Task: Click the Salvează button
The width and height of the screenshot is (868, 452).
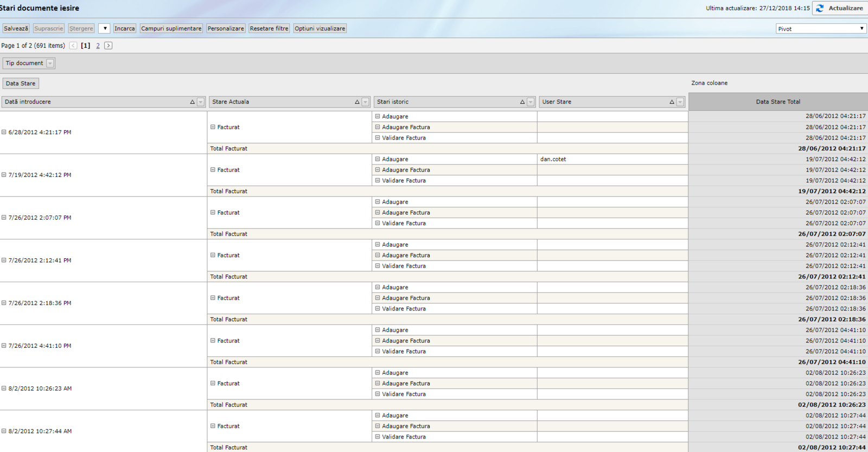Action: [16, 29]
